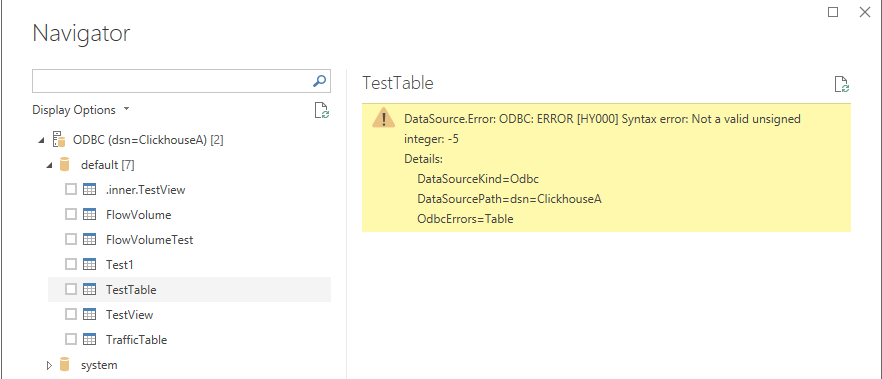Screen dimensions: 882x379
Task: Check the FlowVolumeTest checkbox
Action: point(71,240)
